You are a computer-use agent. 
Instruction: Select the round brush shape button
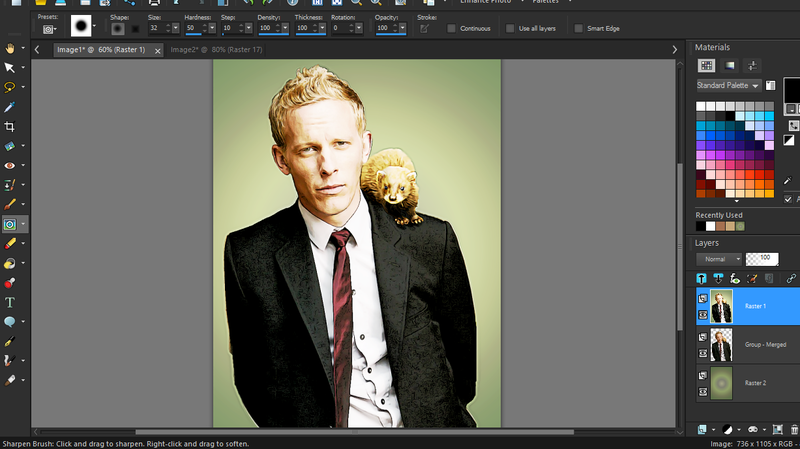(118, 29)
